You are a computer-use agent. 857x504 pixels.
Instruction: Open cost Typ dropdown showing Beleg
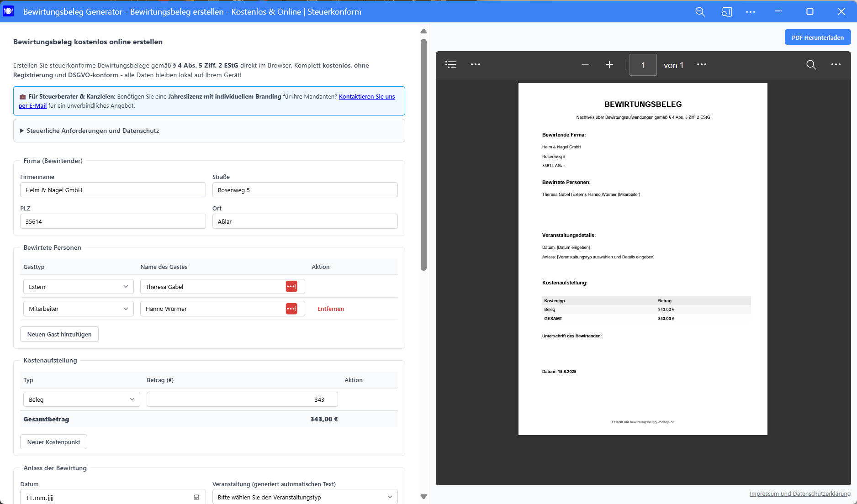click(x=82, y=399)
